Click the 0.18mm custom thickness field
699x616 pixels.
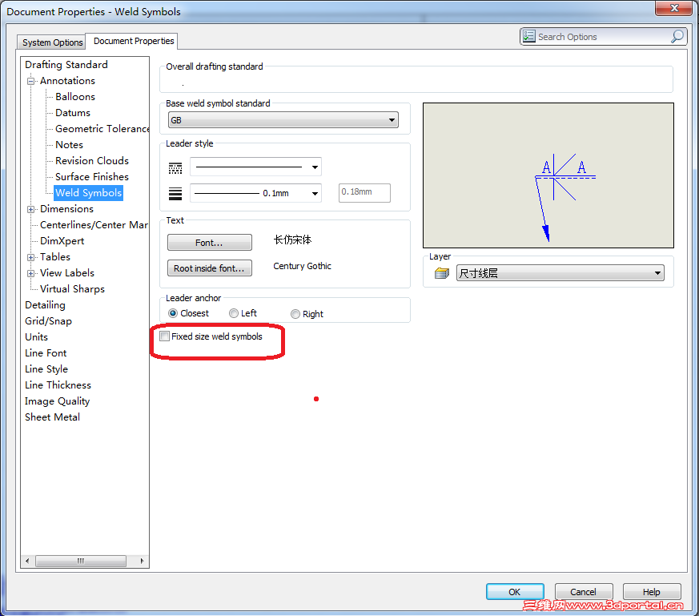click(364, 193)
